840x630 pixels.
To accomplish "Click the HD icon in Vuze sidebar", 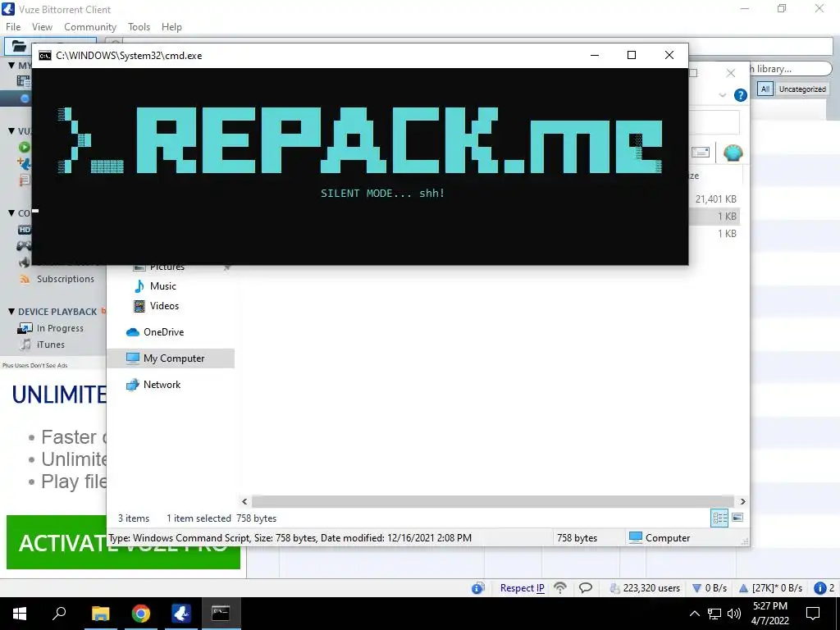I will point(24,230).
